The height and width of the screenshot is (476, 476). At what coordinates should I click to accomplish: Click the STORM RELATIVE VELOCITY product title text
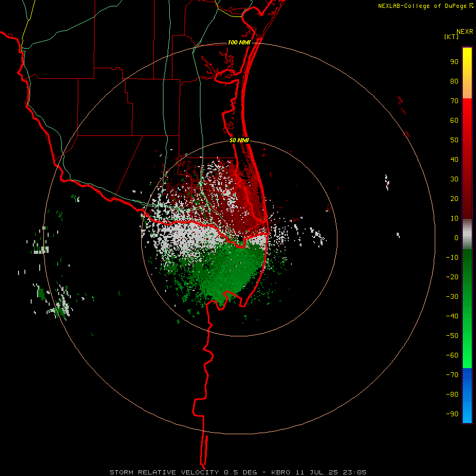pyautogui.click(x=164, y=472)
